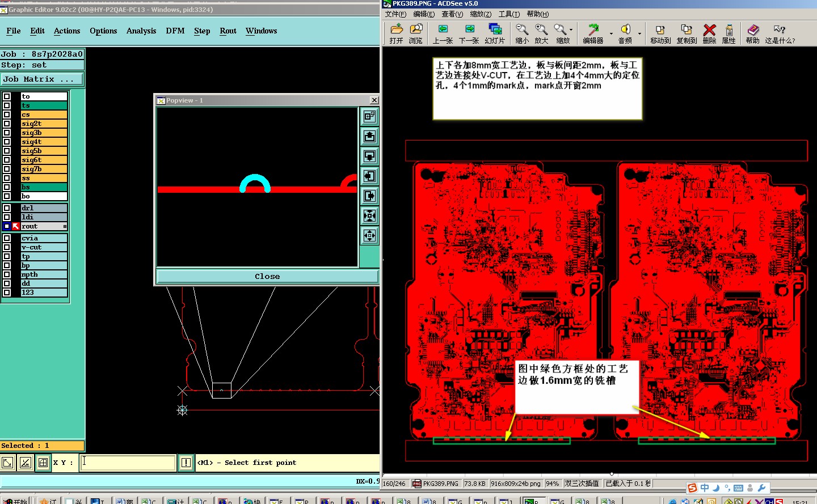Open the Actions menu in Graphic Editor

coord(67,31)
